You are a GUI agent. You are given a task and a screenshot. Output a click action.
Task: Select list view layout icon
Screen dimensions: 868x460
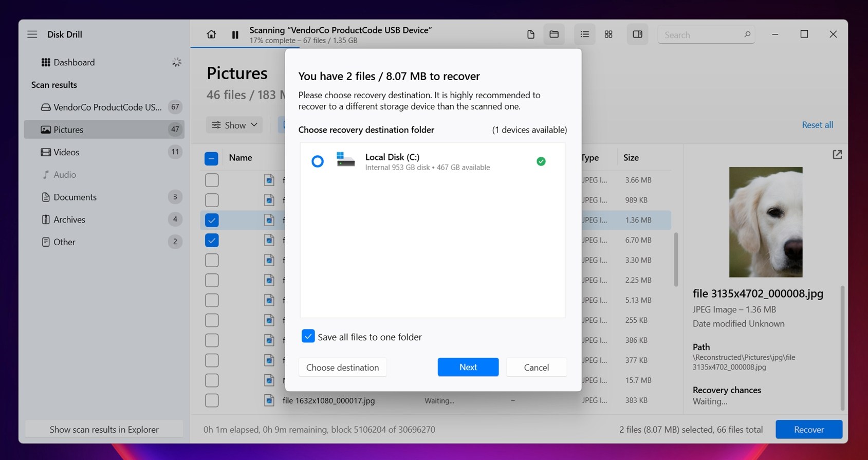point(584,34)
